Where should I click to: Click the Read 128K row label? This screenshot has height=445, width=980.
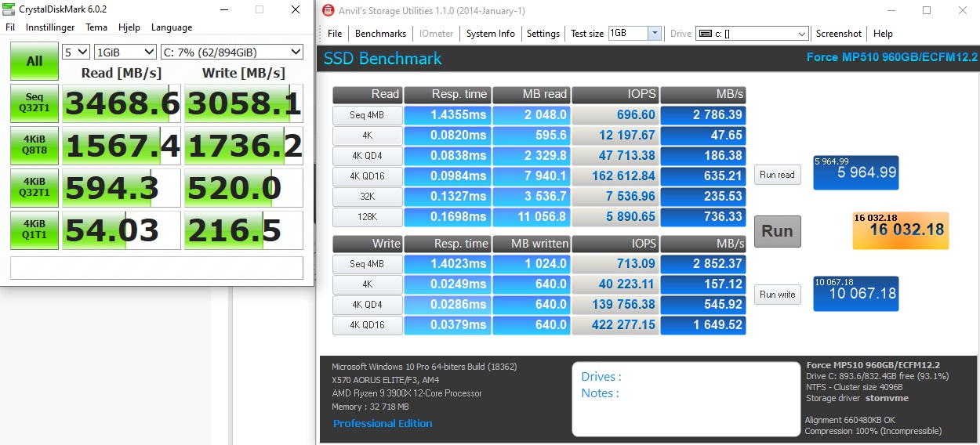pos(368,217)
